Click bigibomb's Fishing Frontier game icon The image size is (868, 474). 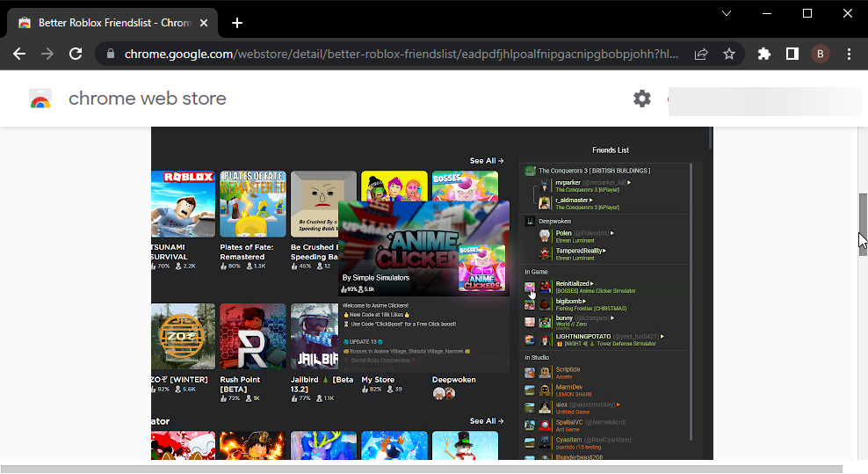(x=530, y=304)
